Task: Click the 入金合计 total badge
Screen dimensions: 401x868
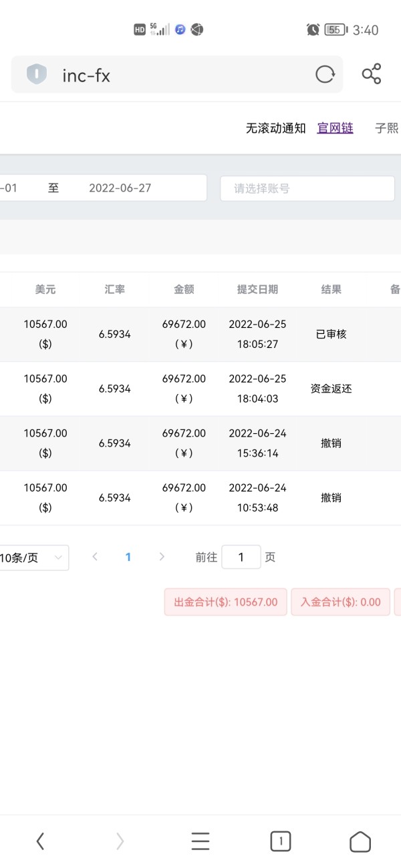Action: [340, 602]
